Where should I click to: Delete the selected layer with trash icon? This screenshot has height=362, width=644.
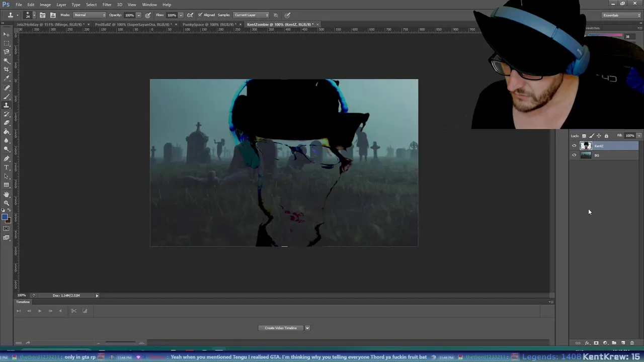(632, 343)
